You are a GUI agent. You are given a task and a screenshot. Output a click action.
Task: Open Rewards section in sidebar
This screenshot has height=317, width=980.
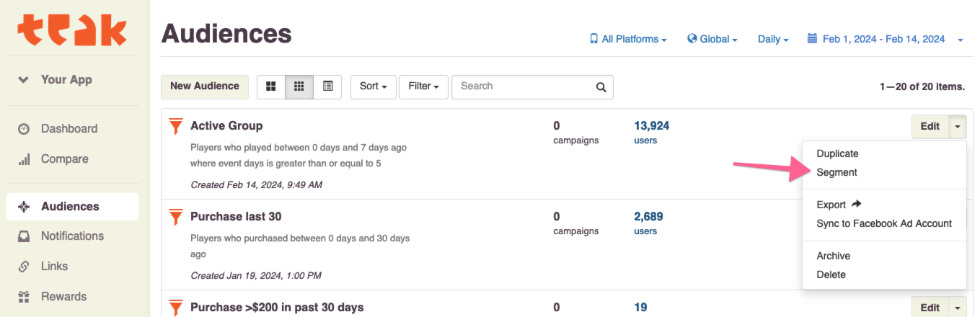click(63, 297)
